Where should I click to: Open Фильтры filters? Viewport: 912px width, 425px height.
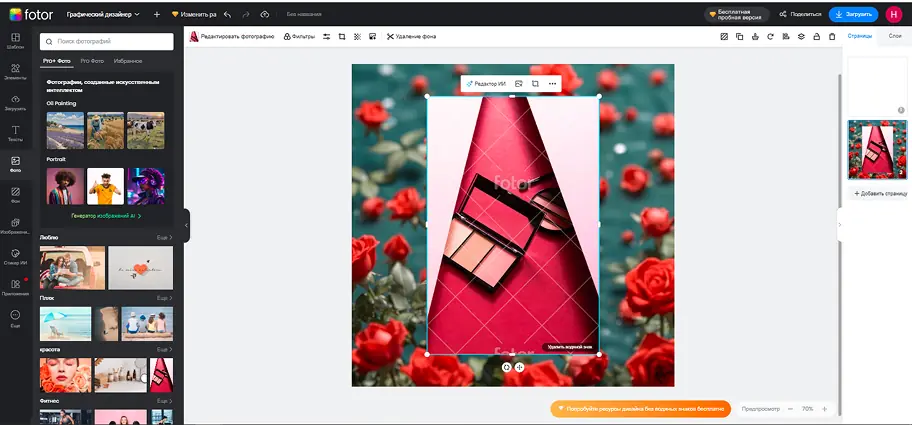point(299,37)
